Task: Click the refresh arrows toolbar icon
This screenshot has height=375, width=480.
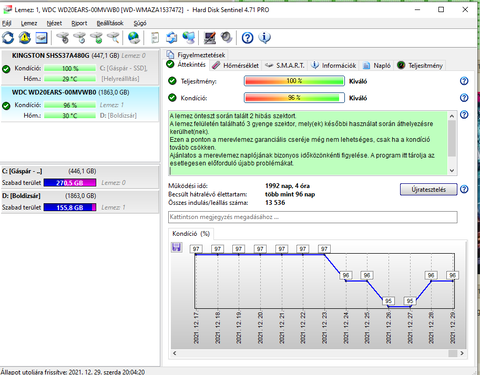Action: (8, 38)
